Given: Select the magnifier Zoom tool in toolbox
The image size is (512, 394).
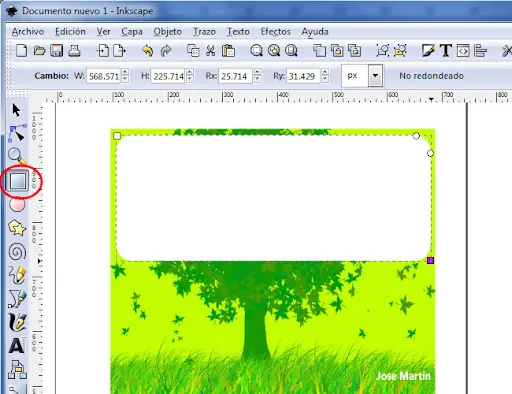Looking at the screenshot, I should click(16, 156).
